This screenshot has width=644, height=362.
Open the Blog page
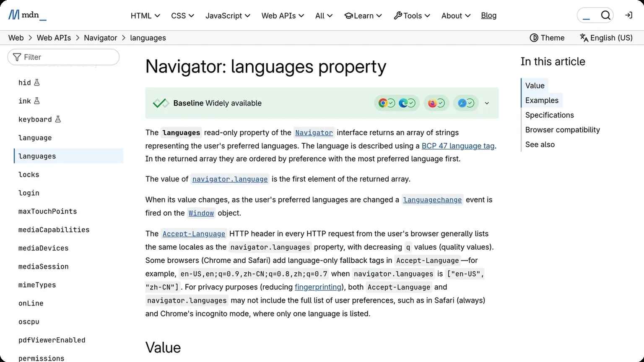[488, 16]
